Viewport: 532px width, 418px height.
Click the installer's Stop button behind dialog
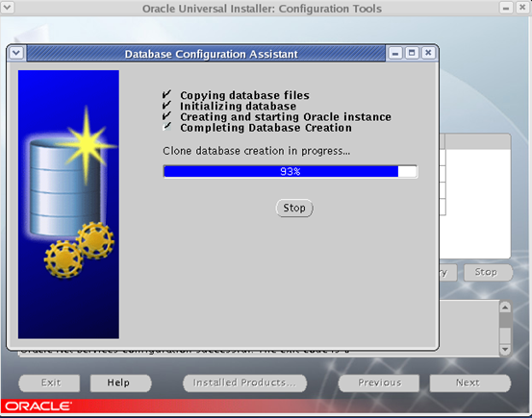[488, 272]
